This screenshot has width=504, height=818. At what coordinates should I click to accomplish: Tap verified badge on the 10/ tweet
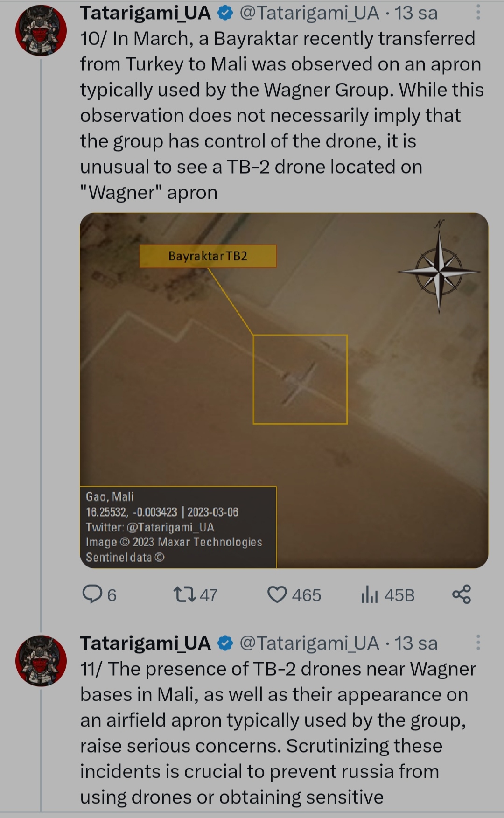[225, 14]
